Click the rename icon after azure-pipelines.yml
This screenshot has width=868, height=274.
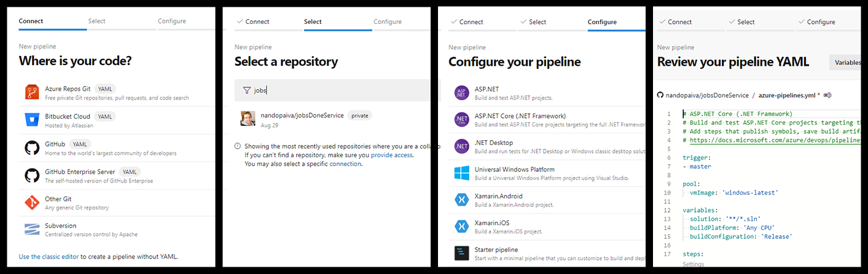pyautogui.click(x=827, y=95)
